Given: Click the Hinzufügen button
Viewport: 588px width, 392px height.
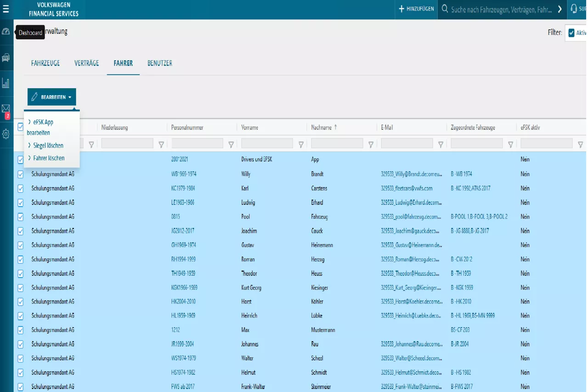Looking at the screenshot, I should (x=416, y=9).
